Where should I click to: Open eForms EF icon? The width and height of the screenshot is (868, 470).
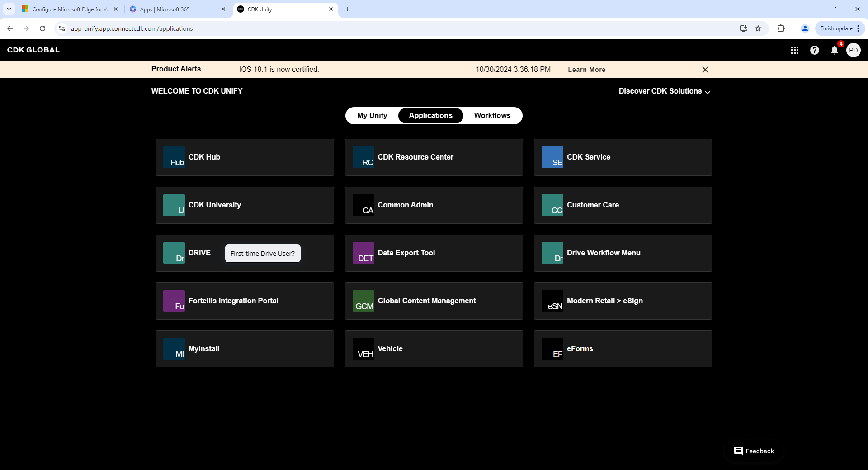[552, 349]
